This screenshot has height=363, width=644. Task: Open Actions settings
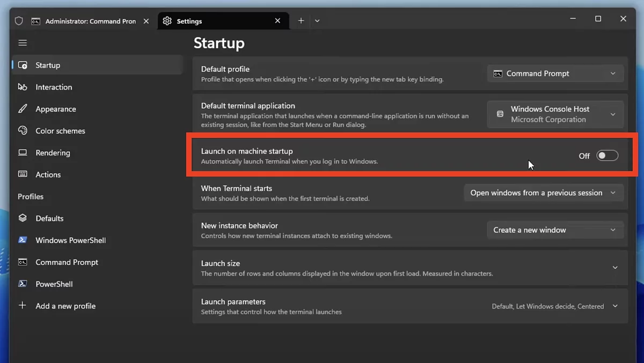97,174
